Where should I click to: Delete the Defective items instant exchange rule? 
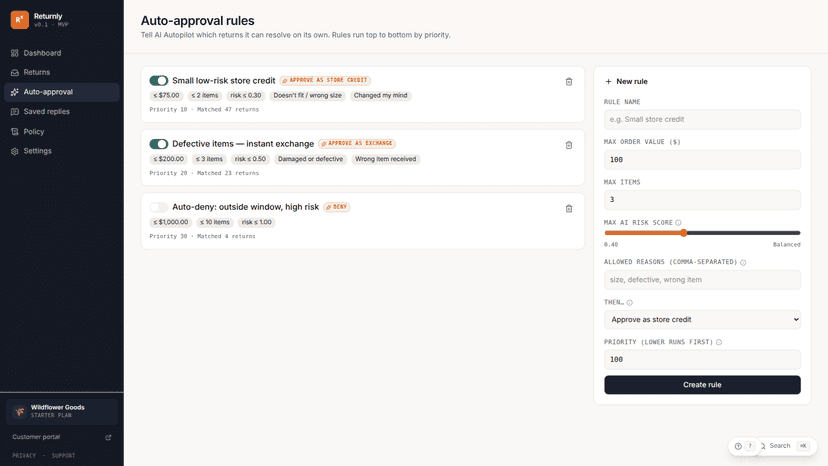569,145
